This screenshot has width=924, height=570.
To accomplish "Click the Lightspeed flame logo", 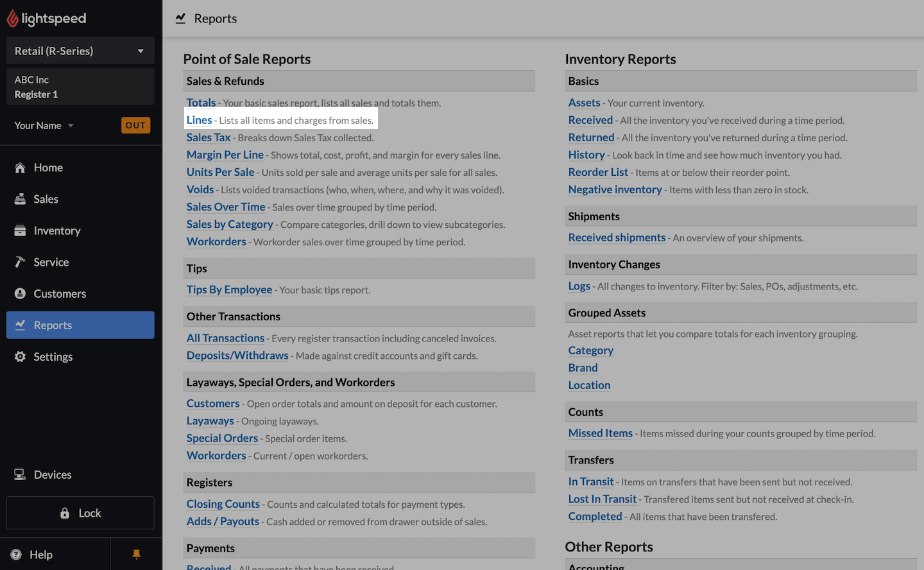I will (x=12, y=19).
